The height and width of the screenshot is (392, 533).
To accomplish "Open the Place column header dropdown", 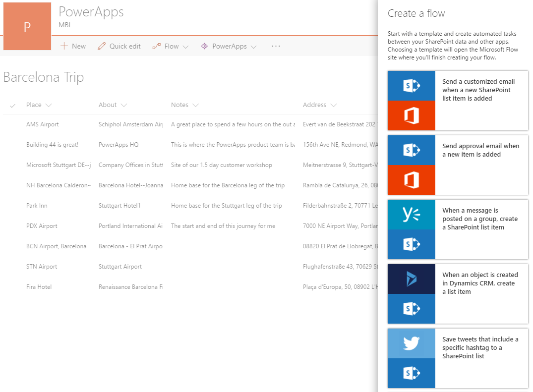I will pyautogui.click(x=49, y=105).
